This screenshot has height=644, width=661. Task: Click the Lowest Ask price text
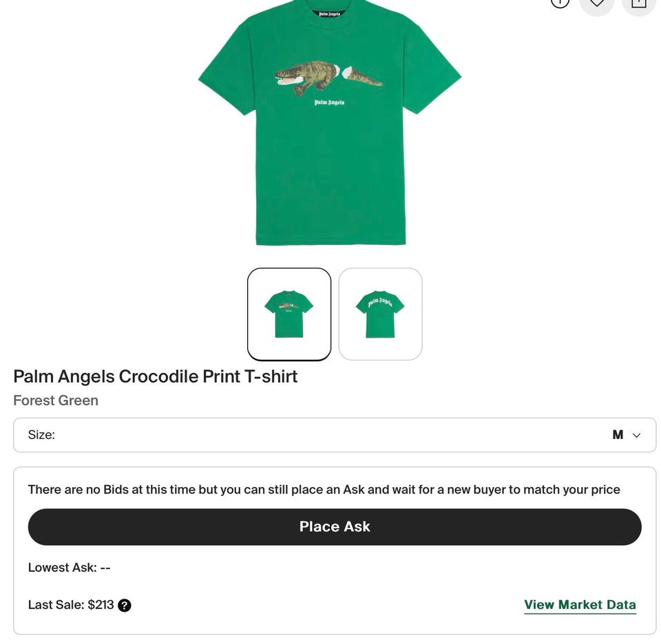[69, 568]
